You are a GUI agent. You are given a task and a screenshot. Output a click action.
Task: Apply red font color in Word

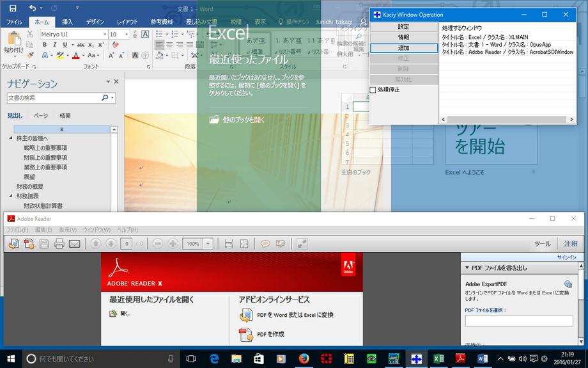click(x=76, y=55)
